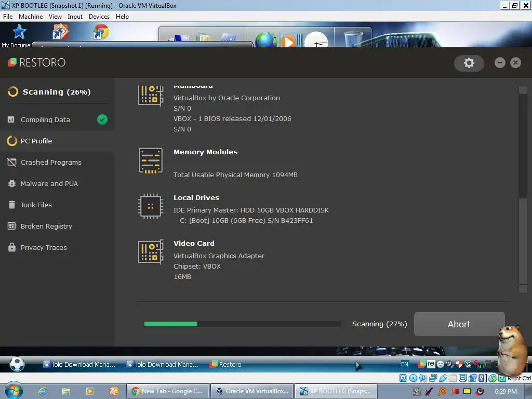Image resolution: width=532 pixels, height=399 pixels.
Task: Click the Crashed Programs sidebar icon
Action: [12, 162]
